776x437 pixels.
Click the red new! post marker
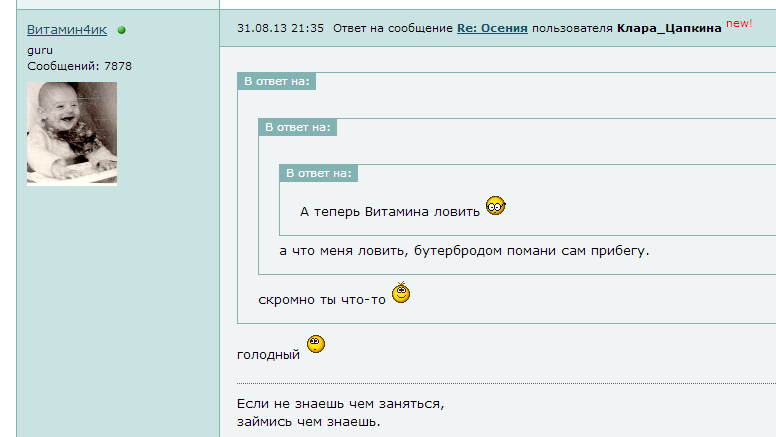(x=739, y=23)
